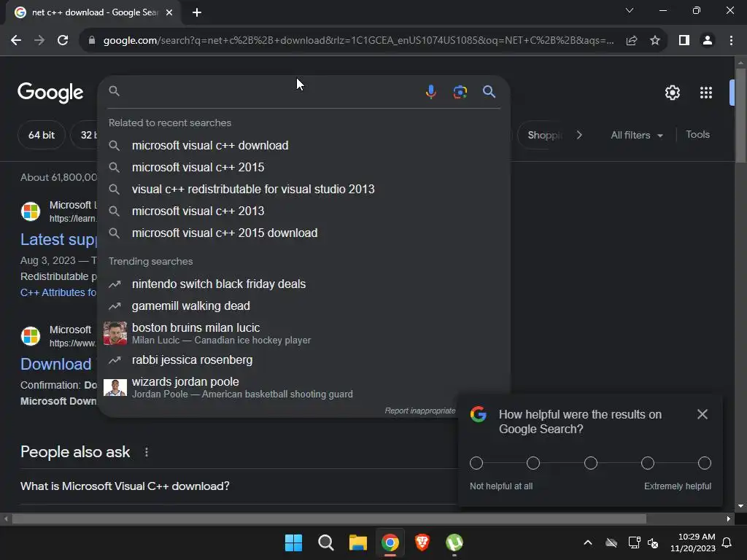The width and height of the screenshot is (747, 560).
Task: Expand the All filters dropdown
Action: [637, 135]
